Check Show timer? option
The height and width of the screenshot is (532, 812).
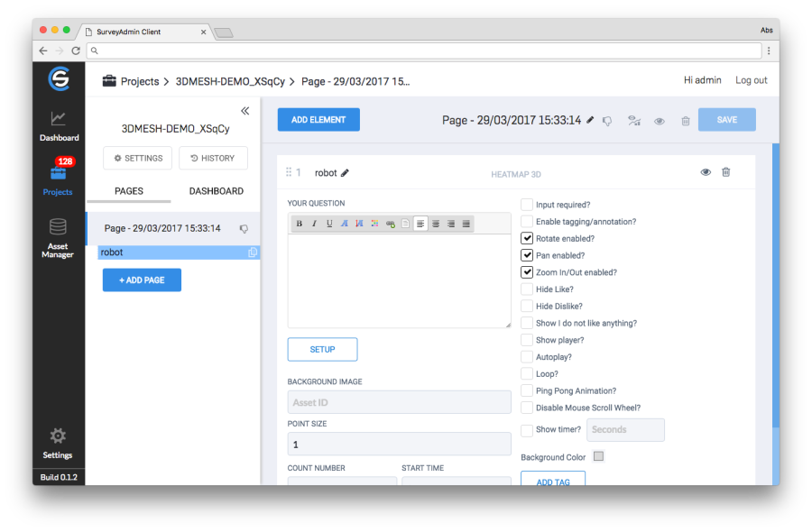tap(527, 430)
